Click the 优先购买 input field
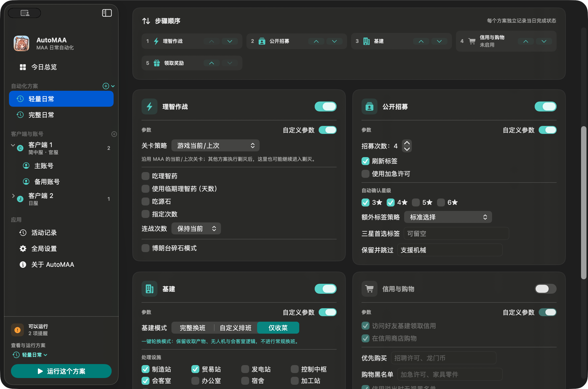This screenshot has width=588, height=389. 443,358
